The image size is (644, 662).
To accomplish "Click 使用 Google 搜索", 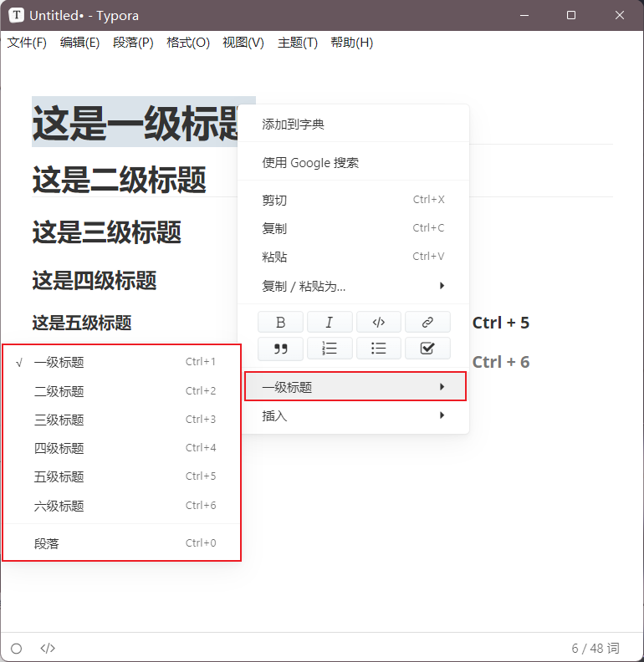I will tap(310, 163).
